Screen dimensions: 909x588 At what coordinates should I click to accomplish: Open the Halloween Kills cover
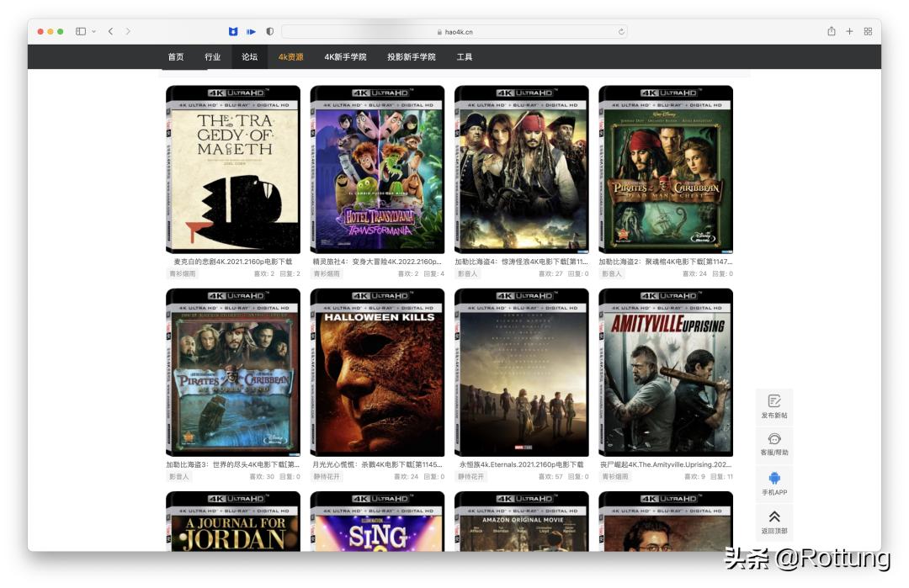point(377,373)
